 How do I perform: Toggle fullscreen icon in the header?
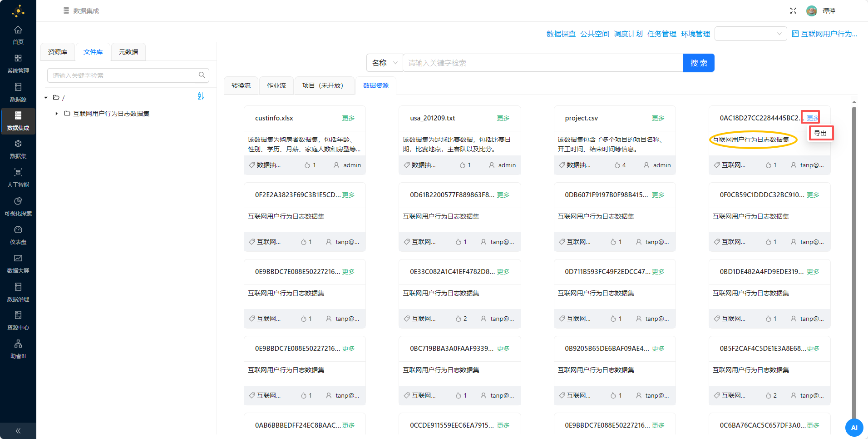click(x=793, y=10)
